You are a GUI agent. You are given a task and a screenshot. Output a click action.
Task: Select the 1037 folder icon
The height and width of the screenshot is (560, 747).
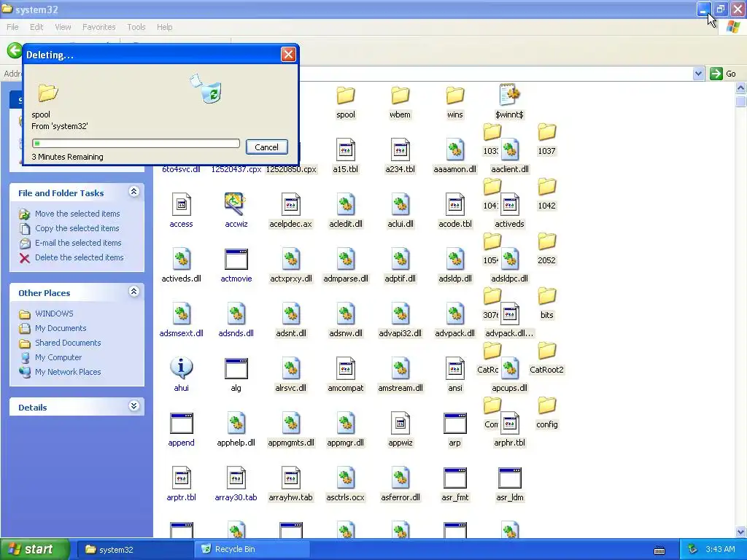pyautogui.click(x=547, y=132)
